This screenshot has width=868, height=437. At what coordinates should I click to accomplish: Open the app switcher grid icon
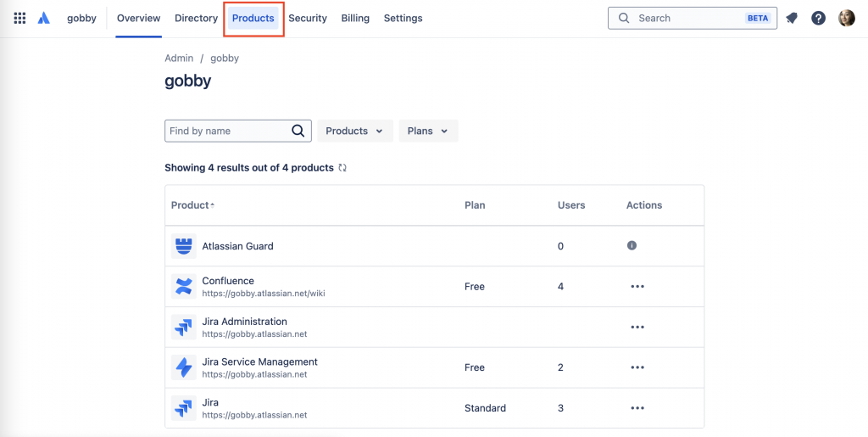click(19, 18)
